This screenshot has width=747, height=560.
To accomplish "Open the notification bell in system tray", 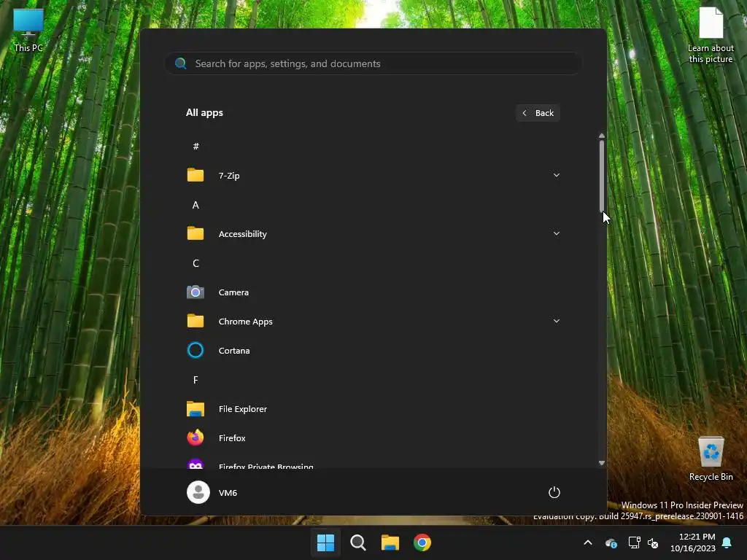I will [727, 542].
